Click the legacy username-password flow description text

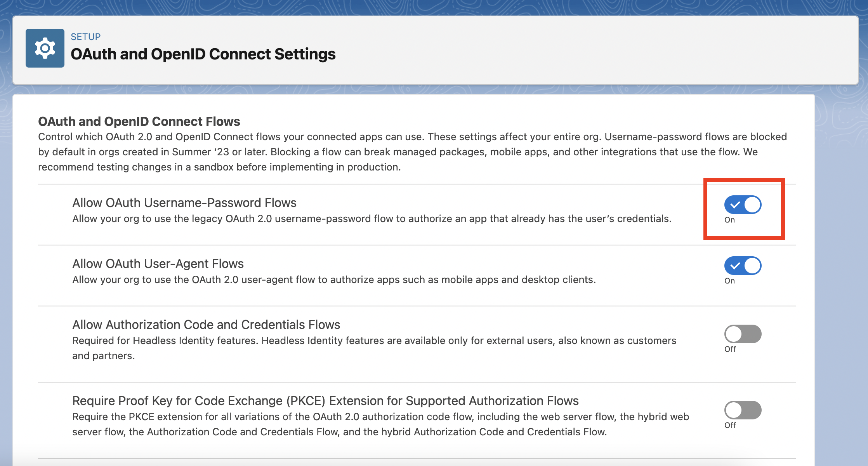tap(372, 219)
